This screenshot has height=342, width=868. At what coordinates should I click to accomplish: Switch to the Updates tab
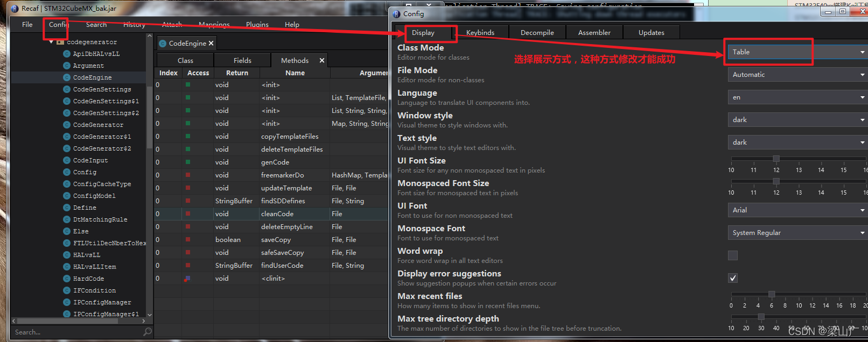[x=652, y=33]
